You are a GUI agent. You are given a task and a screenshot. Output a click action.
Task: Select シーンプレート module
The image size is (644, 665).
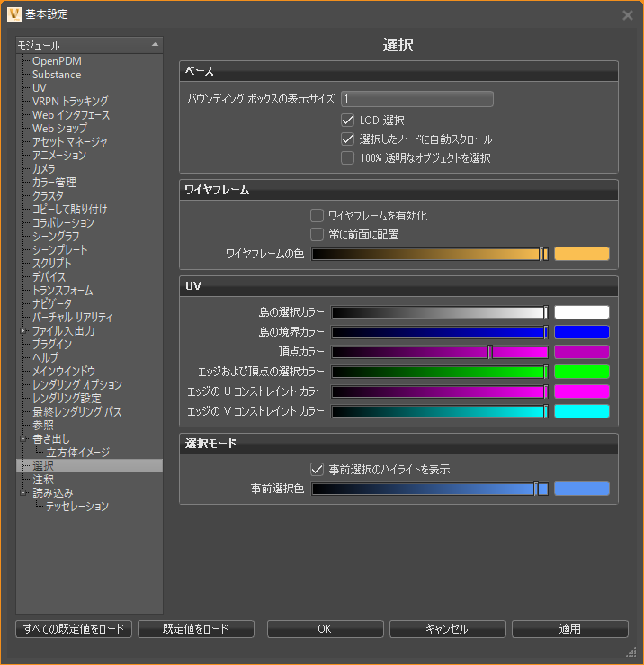click(x=60, y=250)
